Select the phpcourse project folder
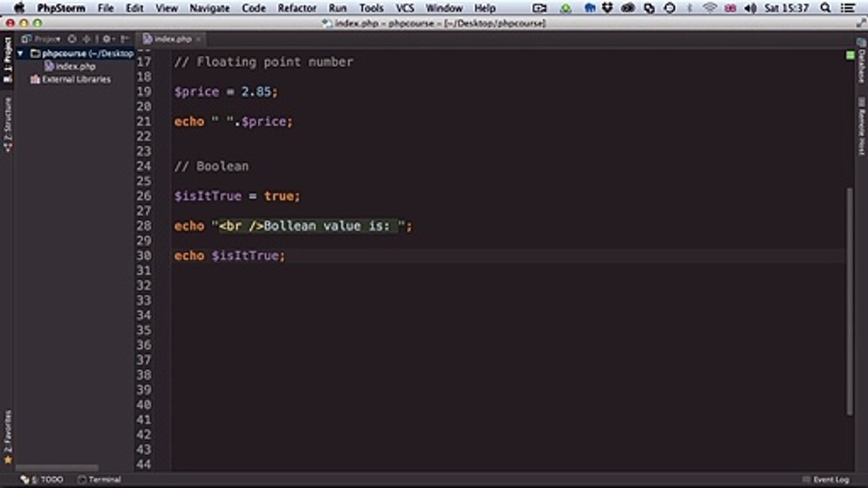Image resolution: width=868 pixels, height=488 pixels. pyautogui.click(x=82, y=54)
